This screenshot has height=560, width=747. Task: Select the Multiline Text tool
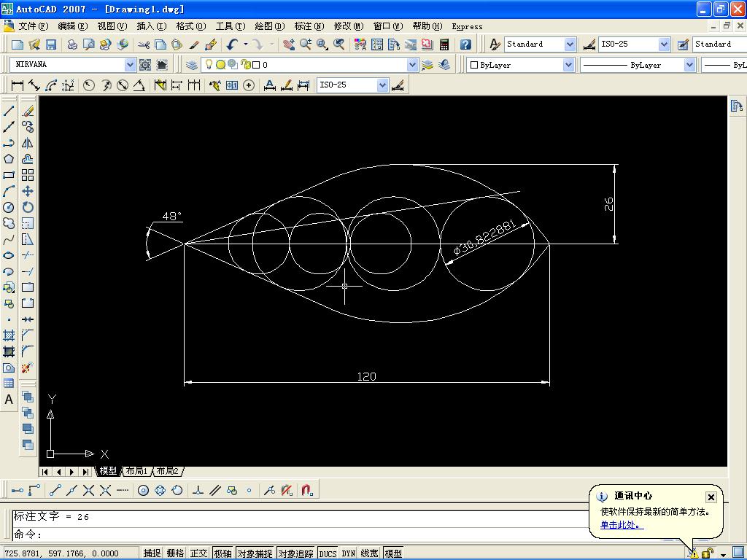point(9,400)
